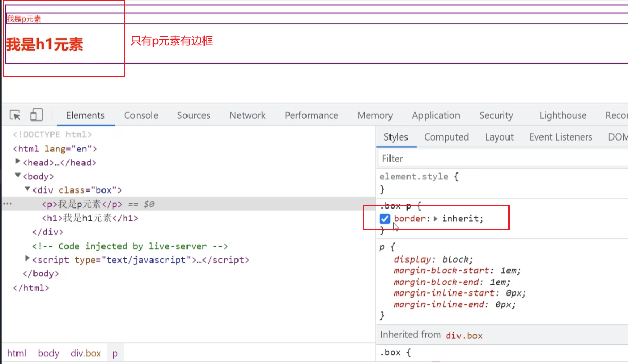
Task: Click the margin-block-start: 1em declaration
Action: [x=457, y=270]
